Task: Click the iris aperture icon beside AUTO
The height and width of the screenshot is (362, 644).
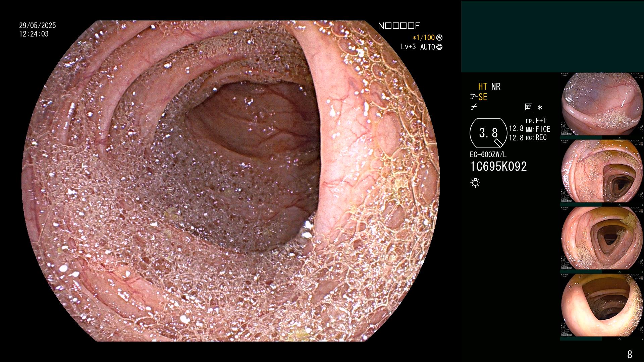Action: click(439, 47)
